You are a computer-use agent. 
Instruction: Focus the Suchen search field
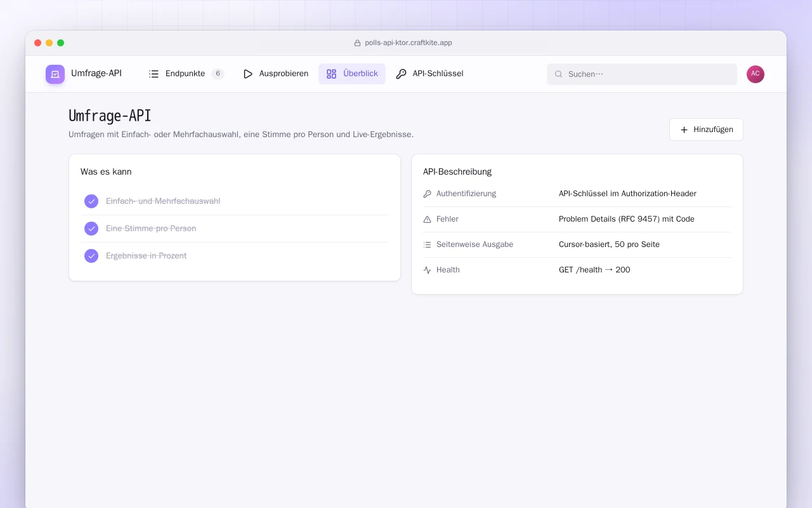pyautogui.click(x=642, y=74)
